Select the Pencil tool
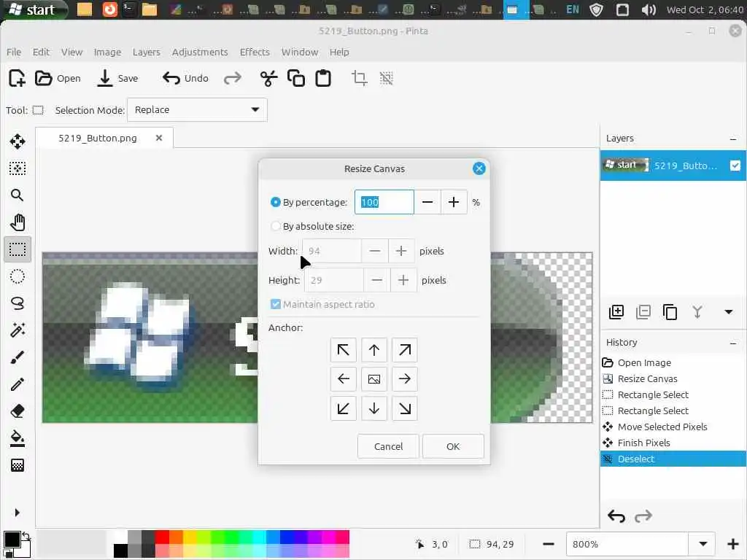 click(18, 384)
